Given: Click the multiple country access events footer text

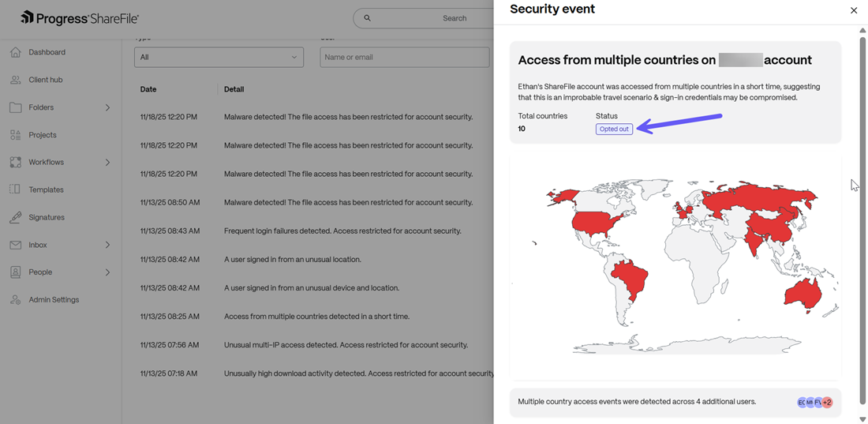Looking at the screenshot, I should [637, 402].
